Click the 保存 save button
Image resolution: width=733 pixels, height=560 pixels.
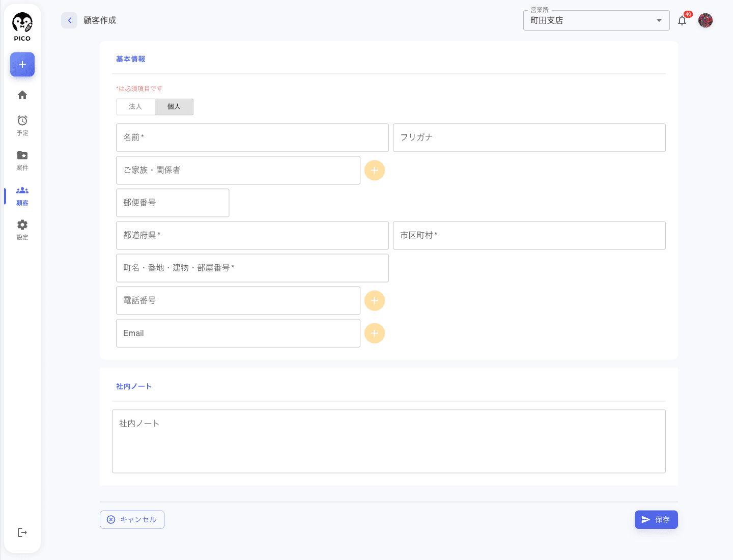coord(656,519)
